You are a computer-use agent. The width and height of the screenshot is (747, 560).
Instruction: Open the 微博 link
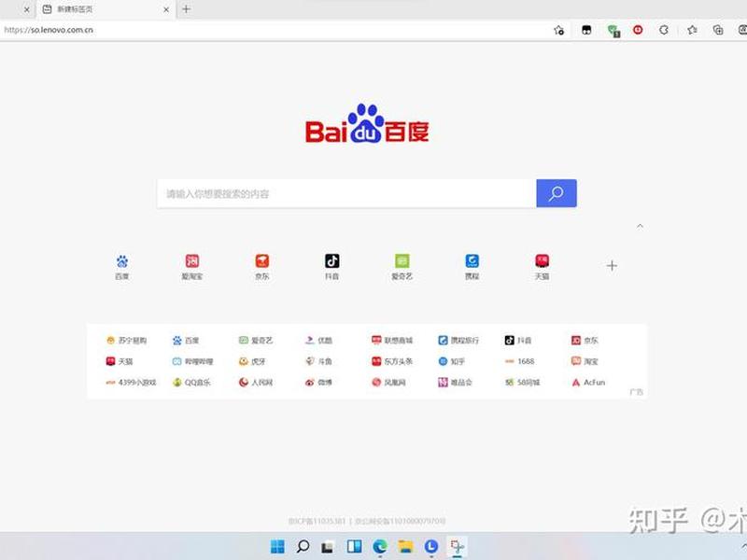[318, 383]
